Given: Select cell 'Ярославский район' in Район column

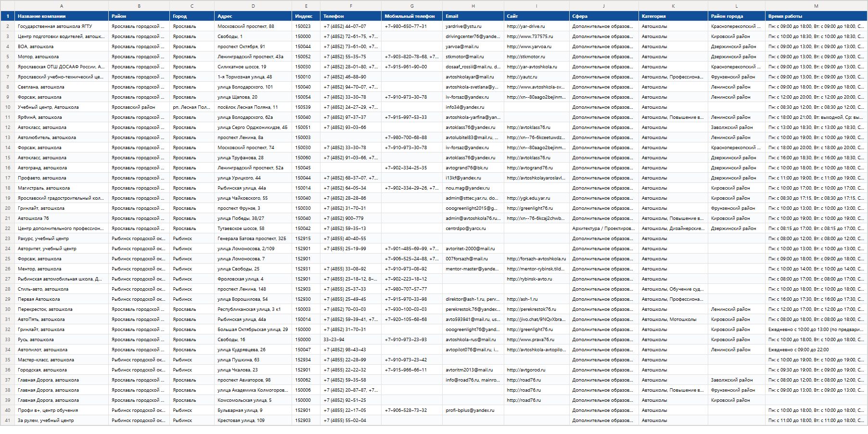Looking at the screenshot, I should [139, 107].
